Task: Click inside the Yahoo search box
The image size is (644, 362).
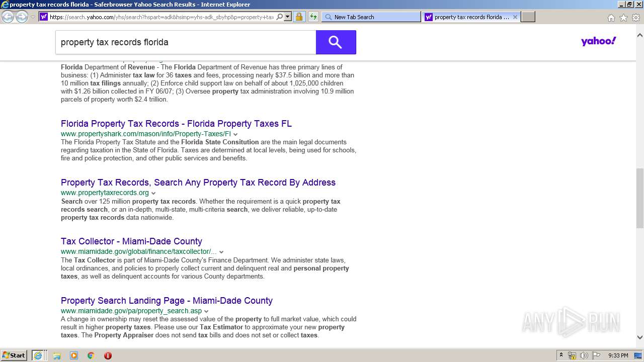Action: [186, 42]
